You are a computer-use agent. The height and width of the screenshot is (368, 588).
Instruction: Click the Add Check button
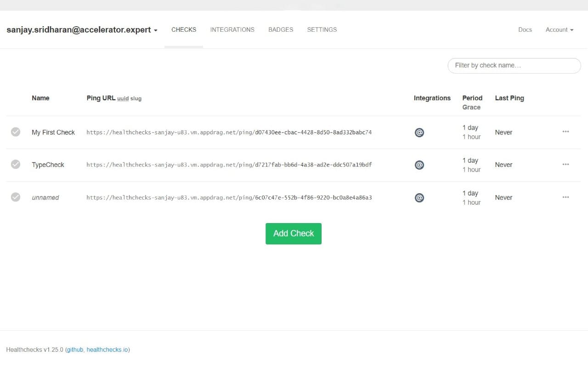(293, 233)
